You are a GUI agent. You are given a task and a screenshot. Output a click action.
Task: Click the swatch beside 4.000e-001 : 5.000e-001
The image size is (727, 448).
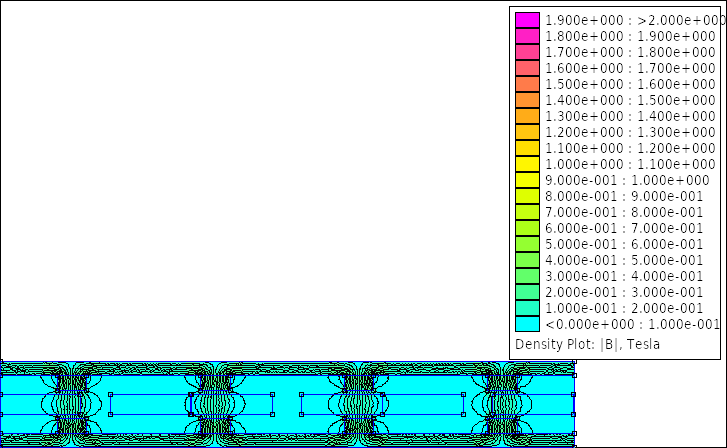(x=527, y=260)
